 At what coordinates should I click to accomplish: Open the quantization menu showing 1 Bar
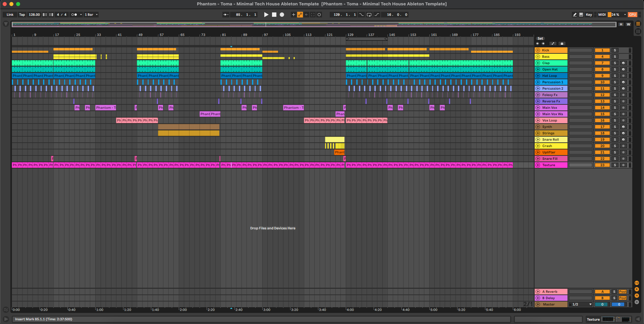(91, 15)
